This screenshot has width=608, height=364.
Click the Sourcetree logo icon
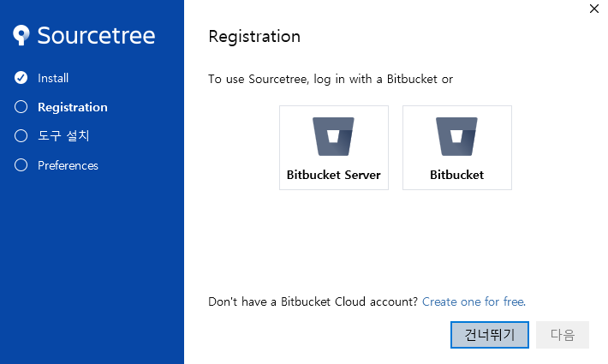pos(21,35)
